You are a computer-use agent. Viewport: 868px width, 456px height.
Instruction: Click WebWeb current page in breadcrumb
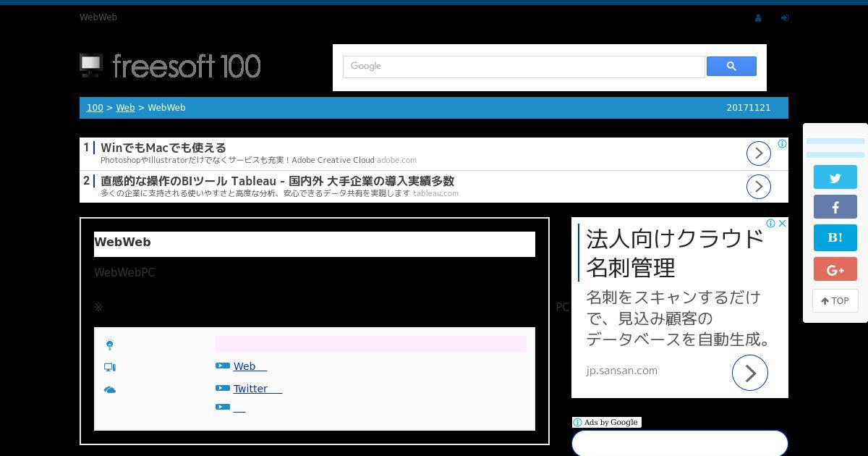166,108
